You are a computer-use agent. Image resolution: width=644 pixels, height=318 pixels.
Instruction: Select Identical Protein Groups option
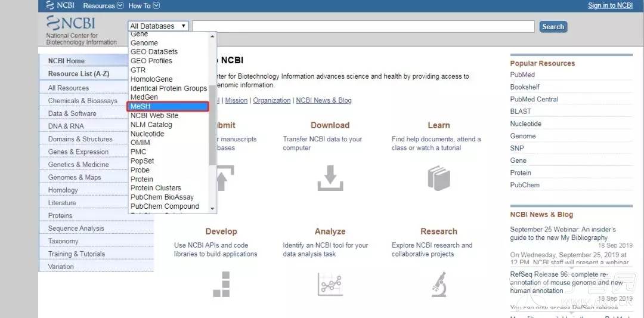(x=169, y=88)
